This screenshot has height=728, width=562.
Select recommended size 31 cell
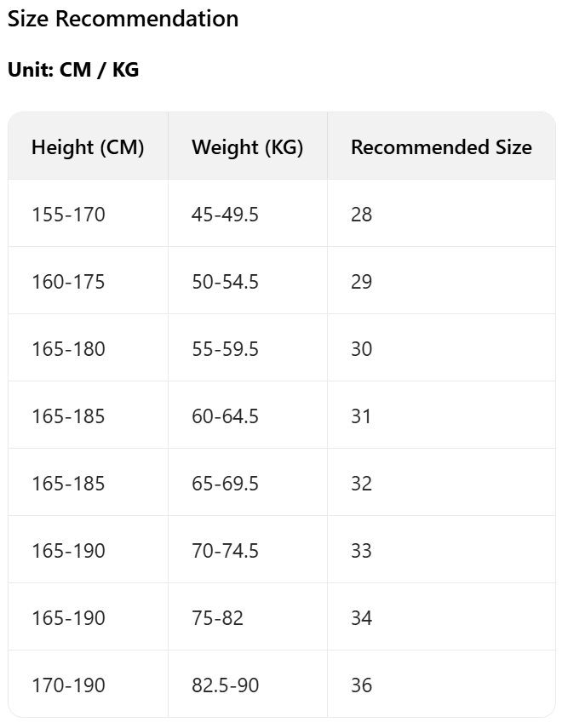pos(361,416)
